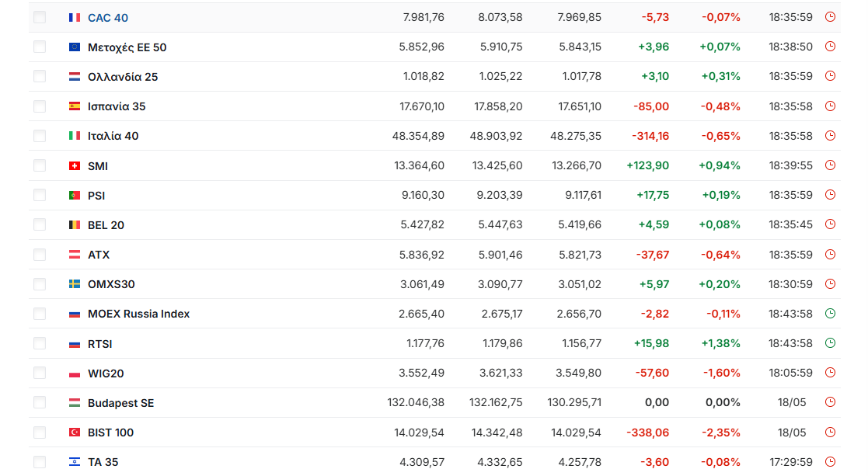The height and width of the screenshot is (476, 868).
Task: Click the +1,38% percent change
Action: [x=721, y=343]
